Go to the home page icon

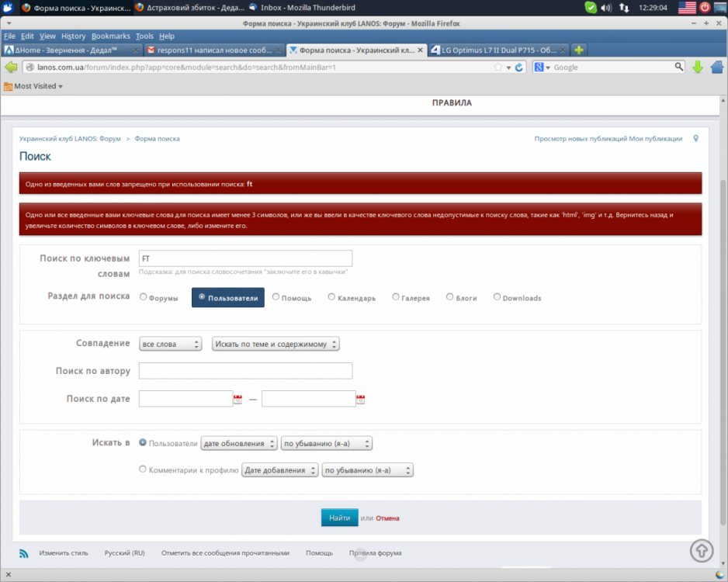(x=715, y=68)
